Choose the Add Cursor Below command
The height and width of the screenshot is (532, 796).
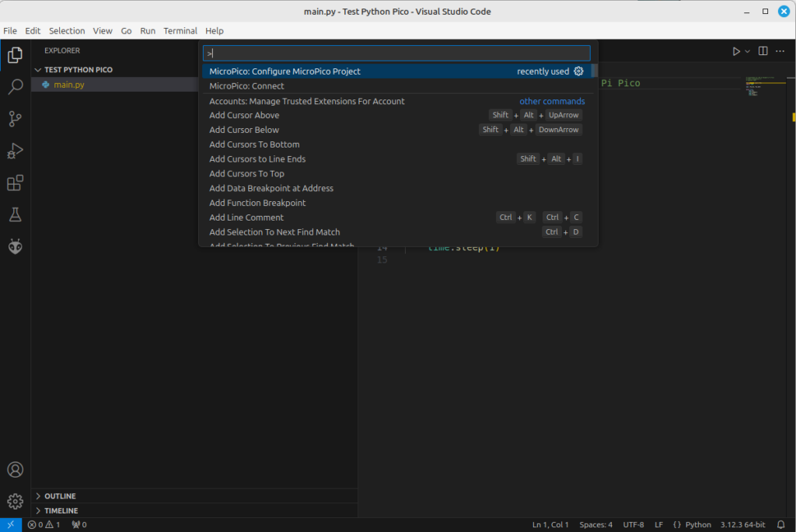click(397, 130)
